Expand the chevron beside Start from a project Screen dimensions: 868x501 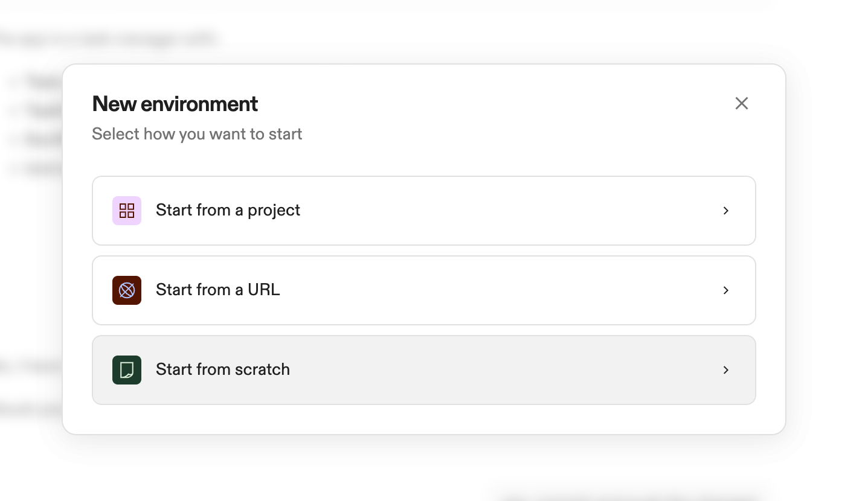pyautogui.click(x=726, y=211)
